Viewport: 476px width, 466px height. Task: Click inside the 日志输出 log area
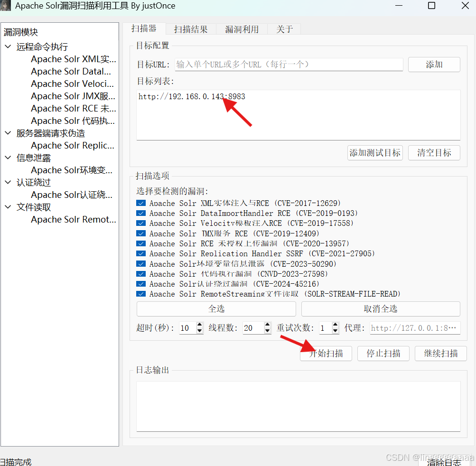pyautogui.click(x=299, y=406)
